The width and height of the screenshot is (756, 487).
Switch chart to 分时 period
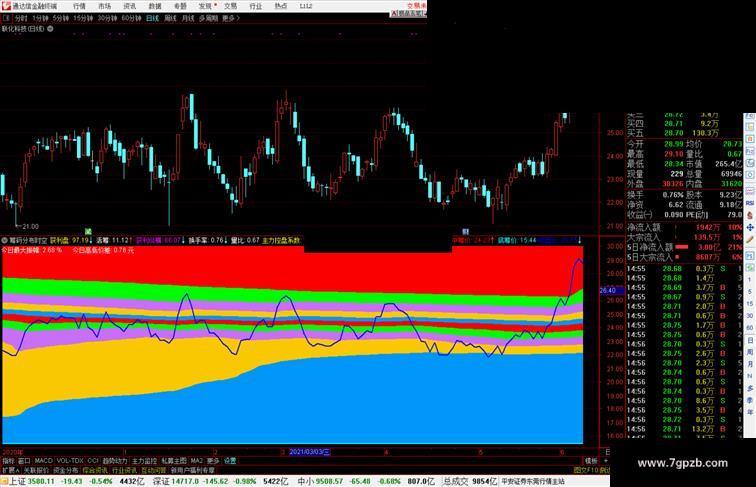(21, 18)
